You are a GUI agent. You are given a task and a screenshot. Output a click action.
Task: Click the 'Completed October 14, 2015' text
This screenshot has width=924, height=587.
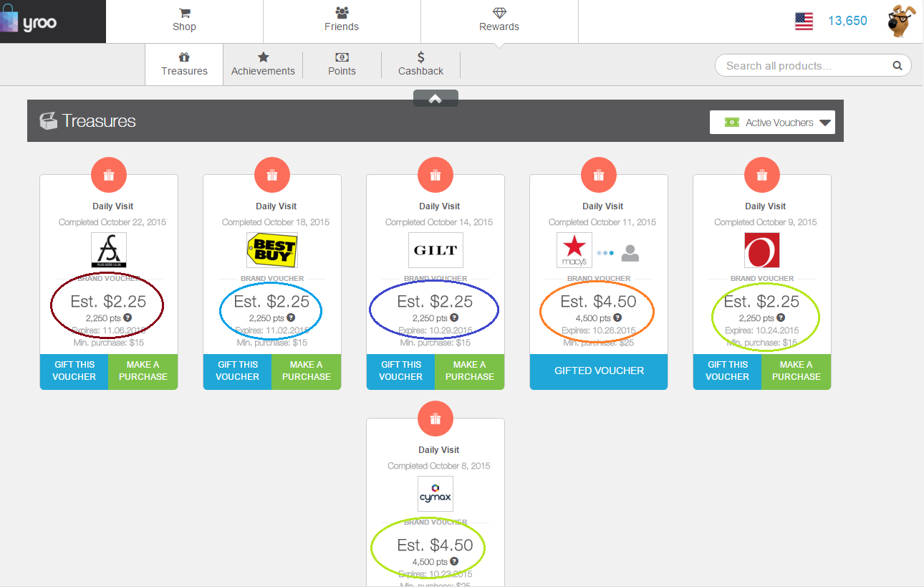pyautogui.click(x=439, y=222)
